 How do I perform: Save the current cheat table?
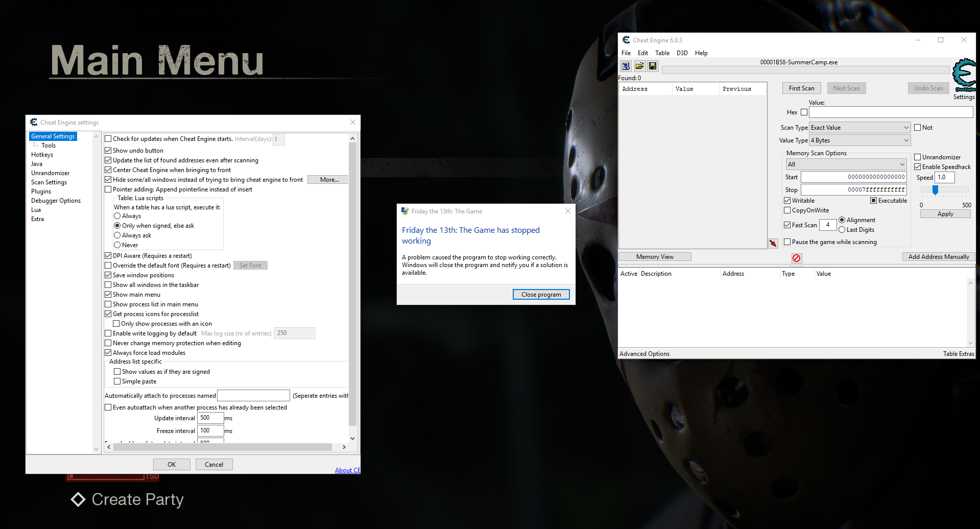click(x=653, y=66)
